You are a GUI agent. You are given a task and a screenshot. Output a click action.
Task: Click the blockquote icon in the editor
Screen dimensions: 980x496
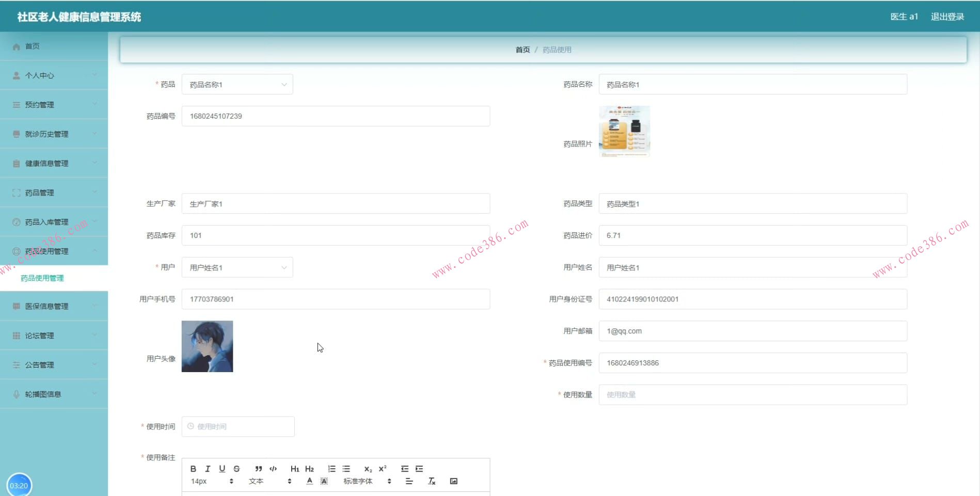pyautogui.click(x=259, y=469)
